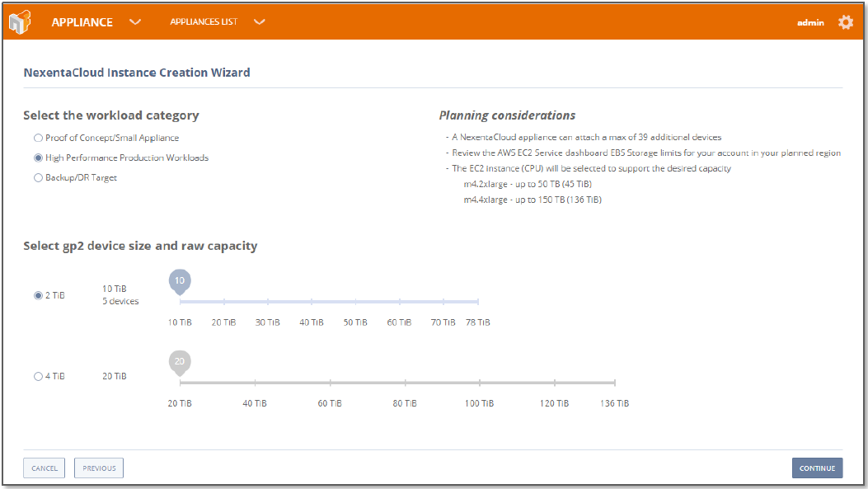868x489 pixels.
Task: Open the APPLIANCE menu
Action: point(82,22)
